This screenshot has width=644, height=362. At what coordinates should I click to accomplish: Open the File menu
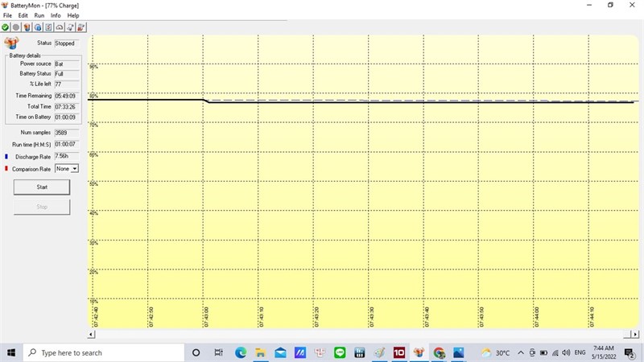click(x=7, y=15)
